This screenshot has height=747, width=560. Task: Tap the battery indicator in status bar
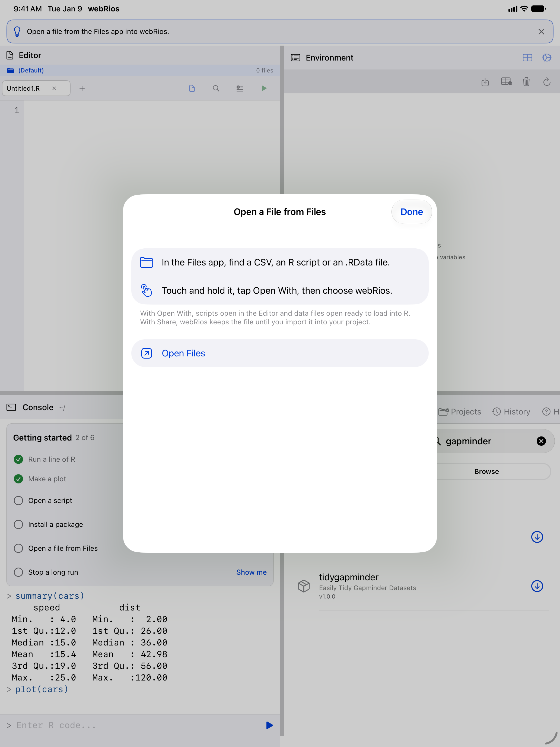click(x=538, y=9)
